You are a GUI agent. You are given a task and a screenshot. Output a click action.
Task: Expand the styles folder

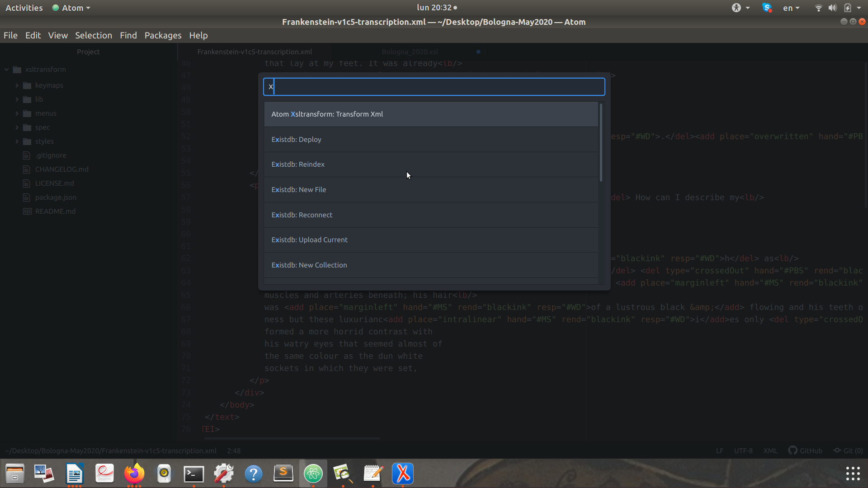click(17, 141)
